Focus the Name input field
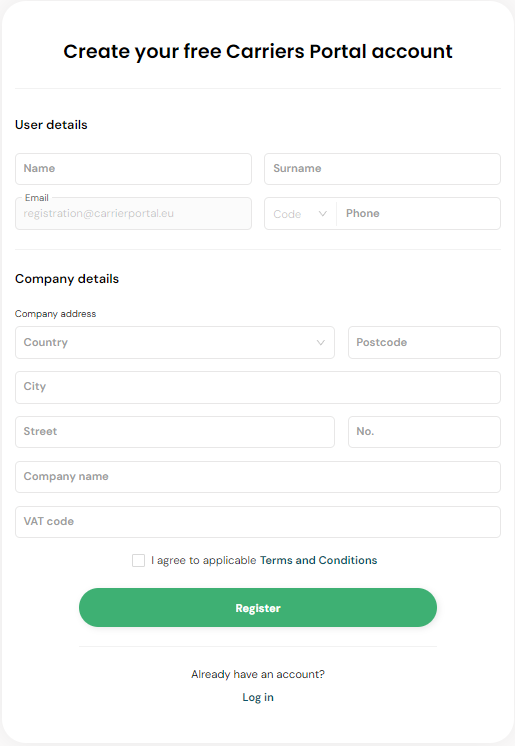This screenshot has width=515, height=746. click(133, 169)
